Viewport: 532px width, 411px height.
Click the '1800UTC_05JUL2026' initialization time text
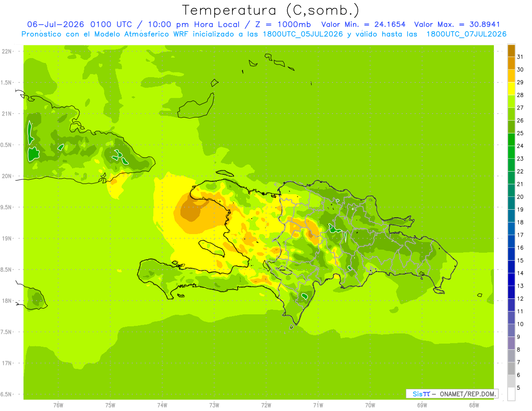click(303, 34)
